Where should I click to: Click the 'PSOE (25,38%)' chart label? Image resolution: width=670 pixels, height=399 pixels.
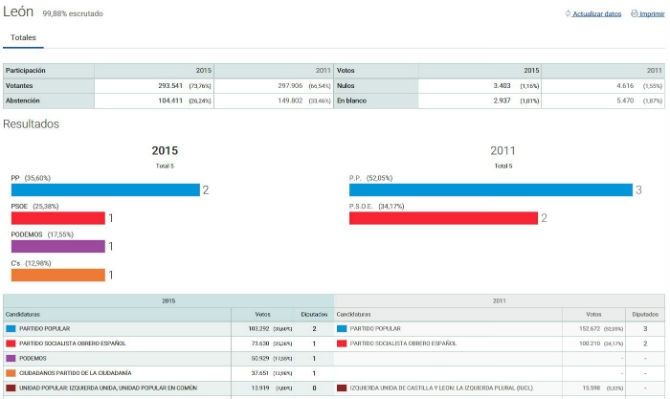[x=35, y=206]
